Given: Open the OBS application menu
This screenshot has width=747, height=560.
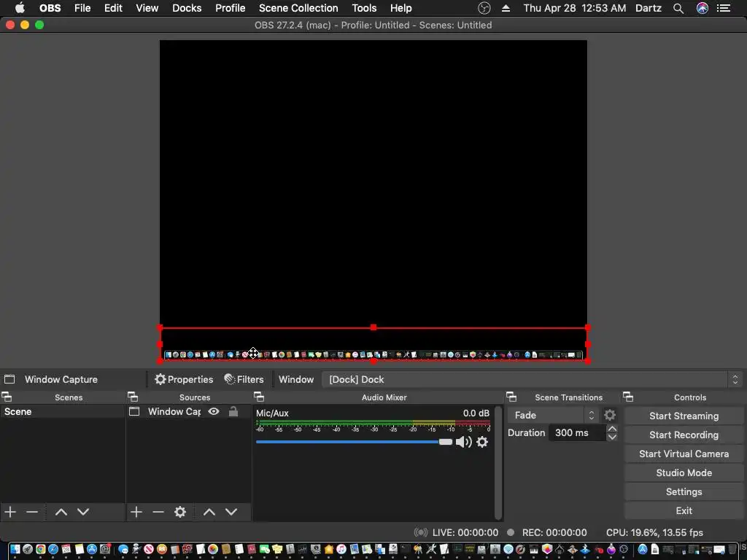Looking at the screenshot, I should tap(50, 8).
